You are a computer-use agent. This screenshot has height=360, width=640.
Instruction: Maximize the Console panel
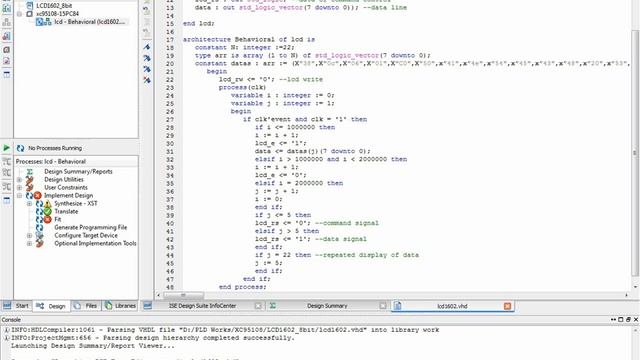coord(621,320)
